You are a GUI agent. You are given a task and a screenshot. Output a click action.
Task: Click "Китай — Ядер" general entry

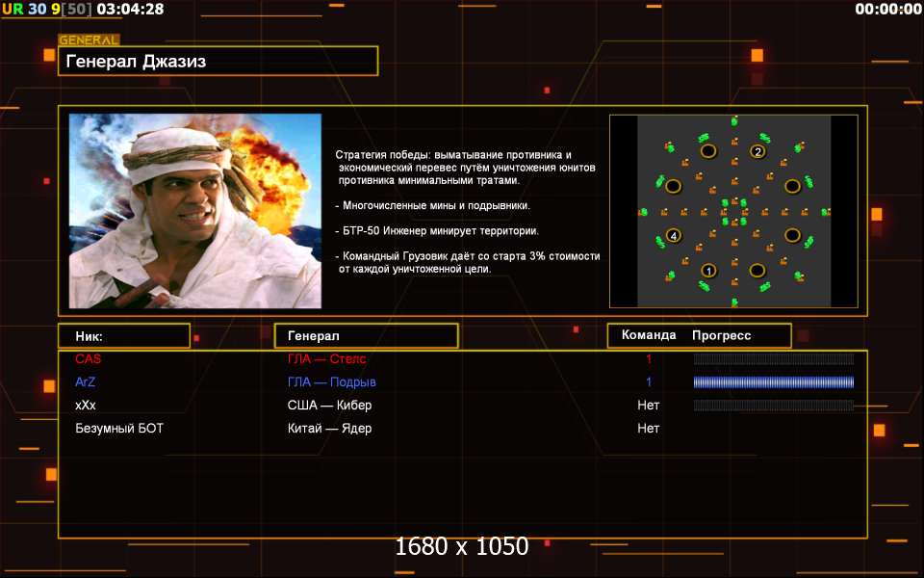point(329,428)
